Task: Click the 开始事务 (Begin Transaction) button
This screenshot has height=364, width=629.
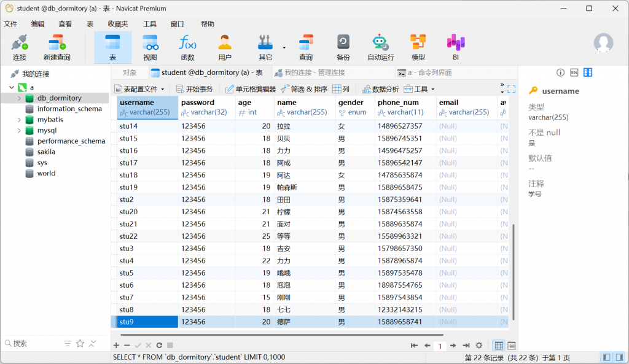Action: point(195,89)
